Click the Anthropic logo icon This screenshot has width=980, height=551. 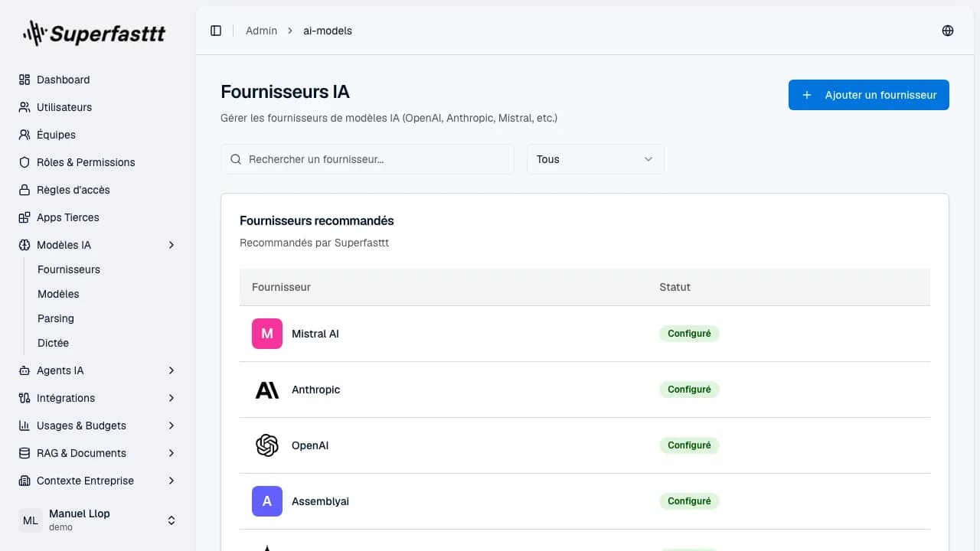(267, 390)
